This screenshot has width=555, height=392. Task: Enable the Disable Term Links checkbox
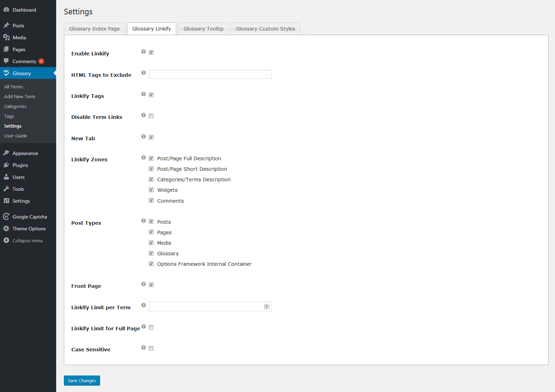151,116
